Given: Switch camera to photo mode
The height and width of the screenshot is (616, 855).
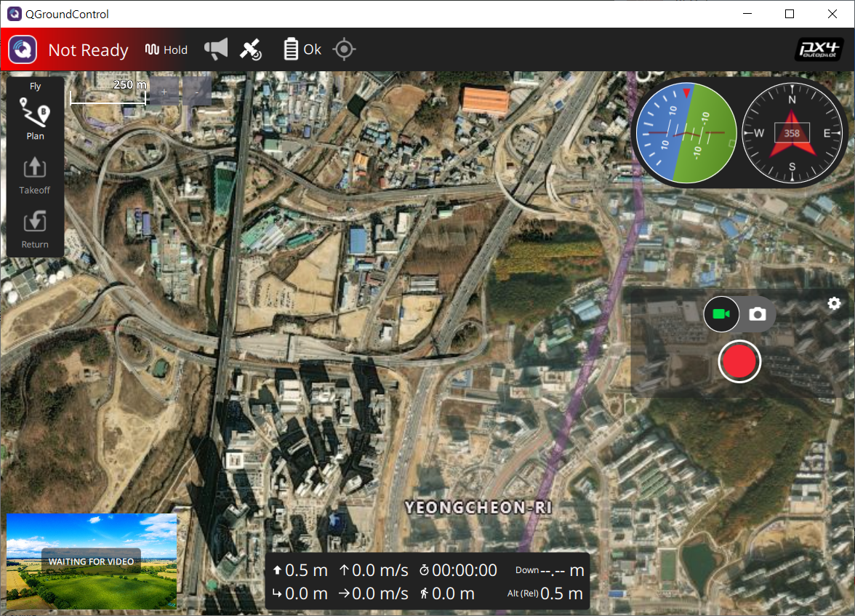Looking at the screenshot, I should [x=757, y=314].
